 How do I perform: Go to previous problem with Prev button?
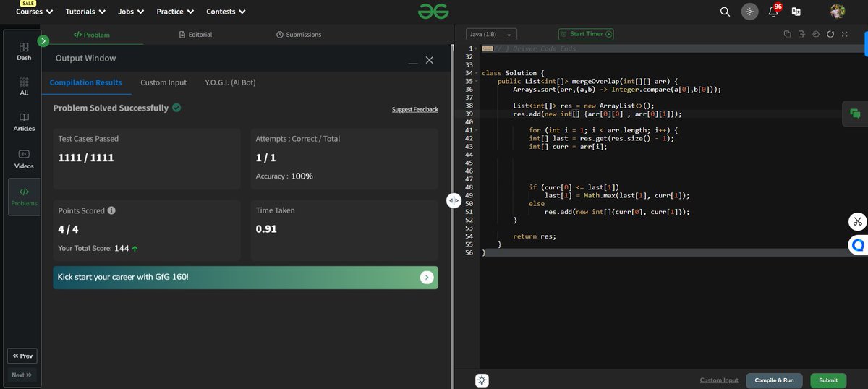[x=22, y=356]
